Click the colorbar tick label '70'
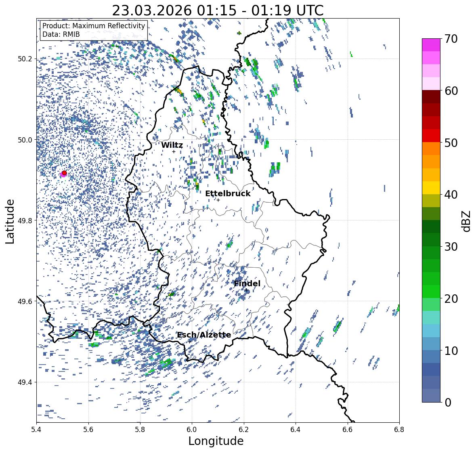Image resolution: width=476 pixels, height=451 pixels. (x=451, y=39)
